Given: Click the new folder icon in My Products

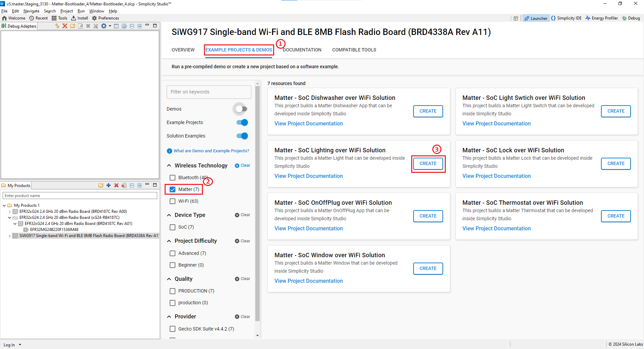Looking at the screenshot, I should (x=101, y=185).
